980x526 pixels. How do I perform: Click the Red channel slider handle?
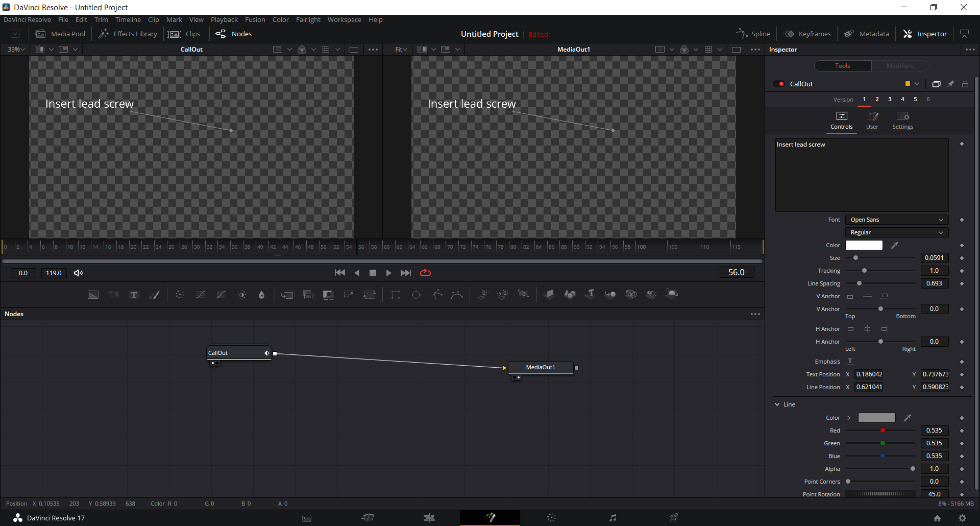(883, 431)
